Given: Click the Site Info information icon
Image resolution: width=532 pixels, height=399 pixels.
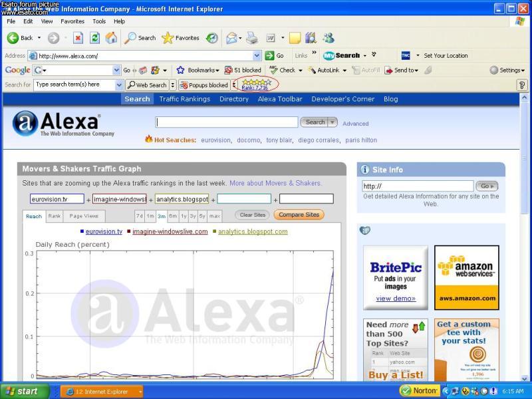Looking at the screenshot, I should 364,170.
